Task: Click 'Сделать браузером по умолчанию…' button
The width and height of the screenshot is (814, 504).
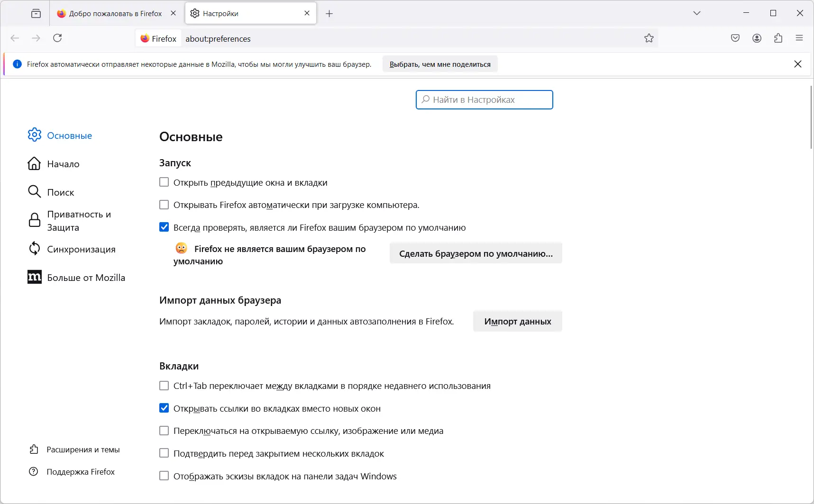Action: click(476, 253)
